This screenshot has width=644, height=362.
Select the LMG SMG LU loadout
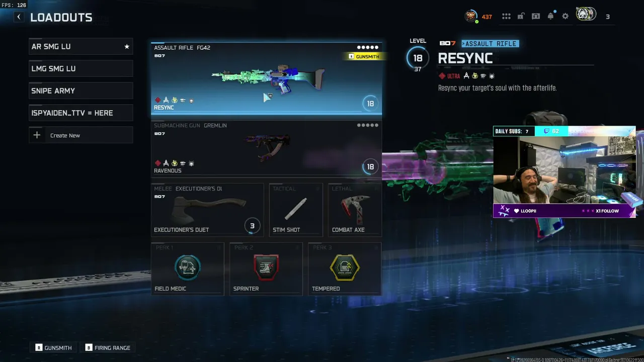pos(80,68)
